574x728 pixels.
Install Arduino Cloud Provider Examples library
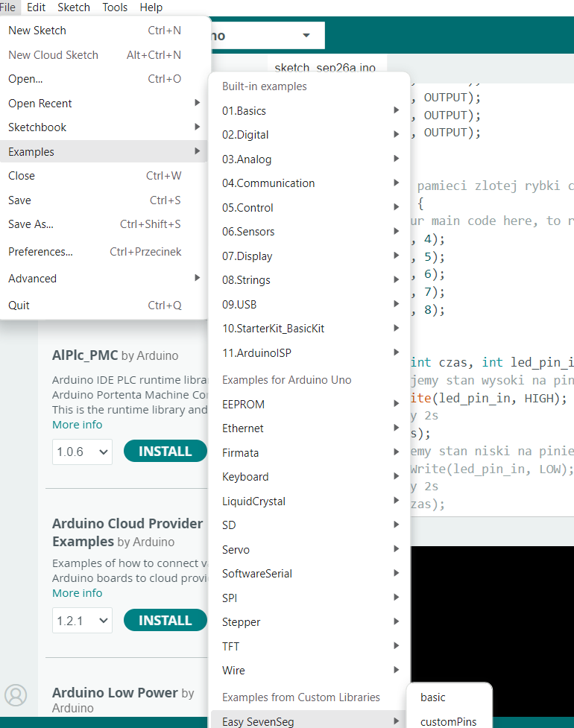coord(165,620)
